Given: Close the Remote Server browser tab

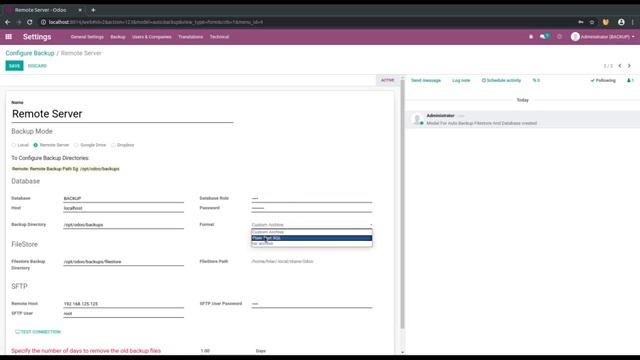Looking at the screenshot, I should (80, 10).
